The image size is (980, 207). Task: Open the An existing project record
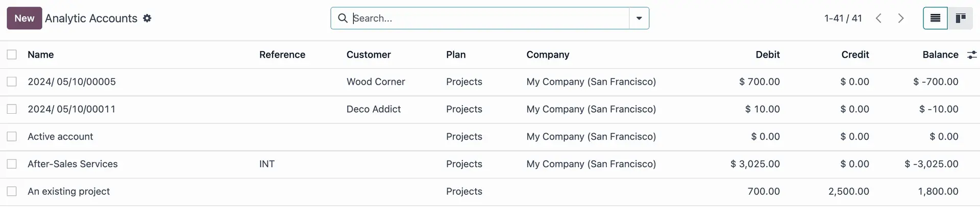click(69, 191)
